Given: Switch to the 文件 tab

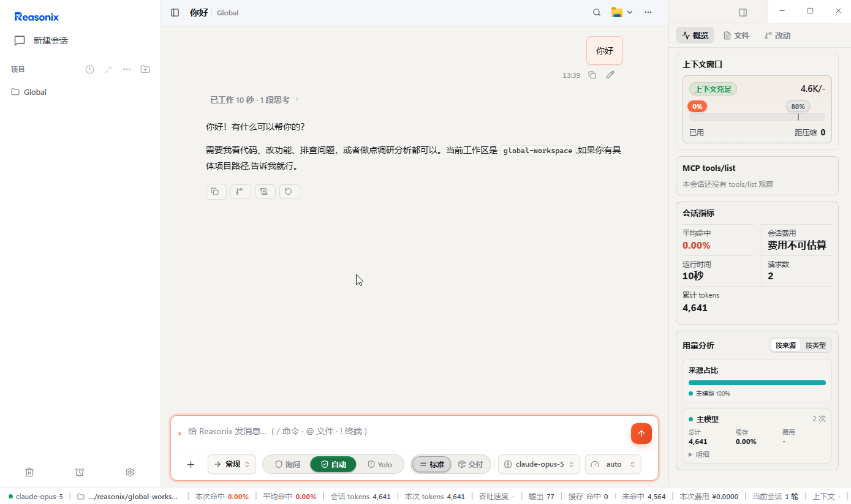Looking at the screenshot, I should [736, 36].
